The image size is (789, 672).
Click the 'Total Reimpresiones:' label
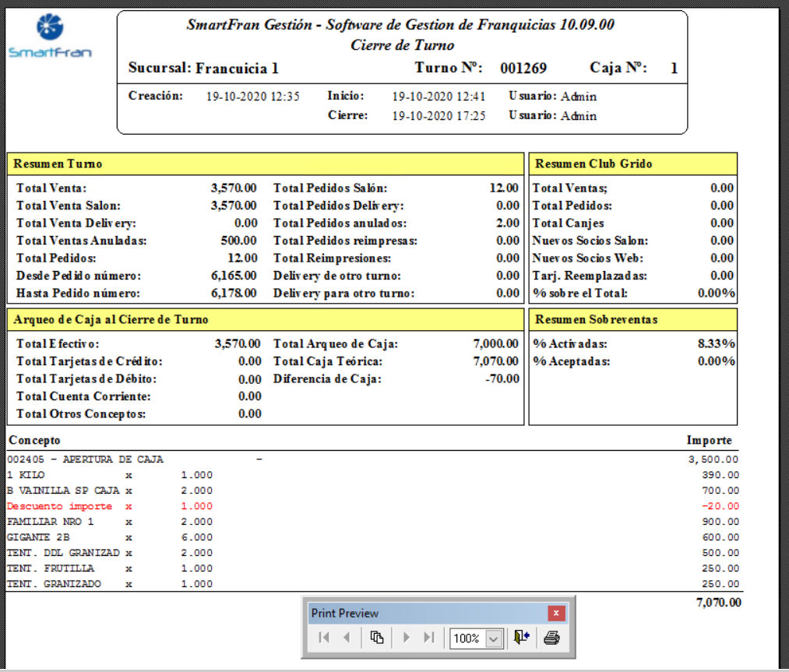point(332,258)
